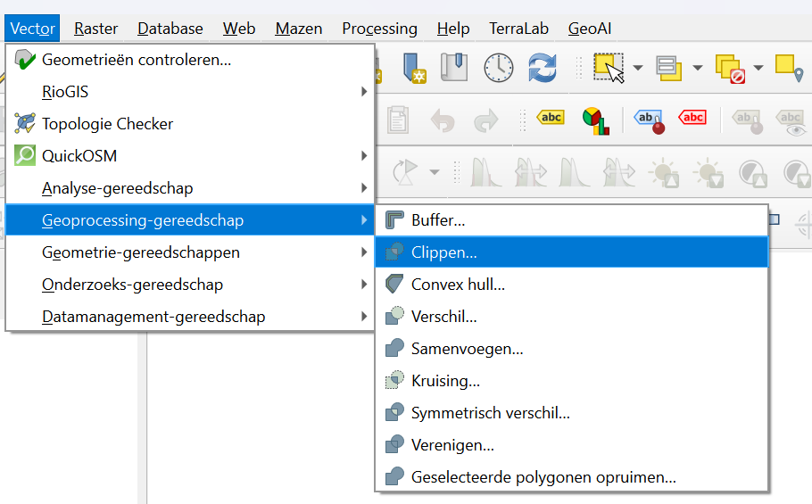The width and height of the screenshot is (812, 504).
Task: Click select features by value icon
Action: (668, 68)
